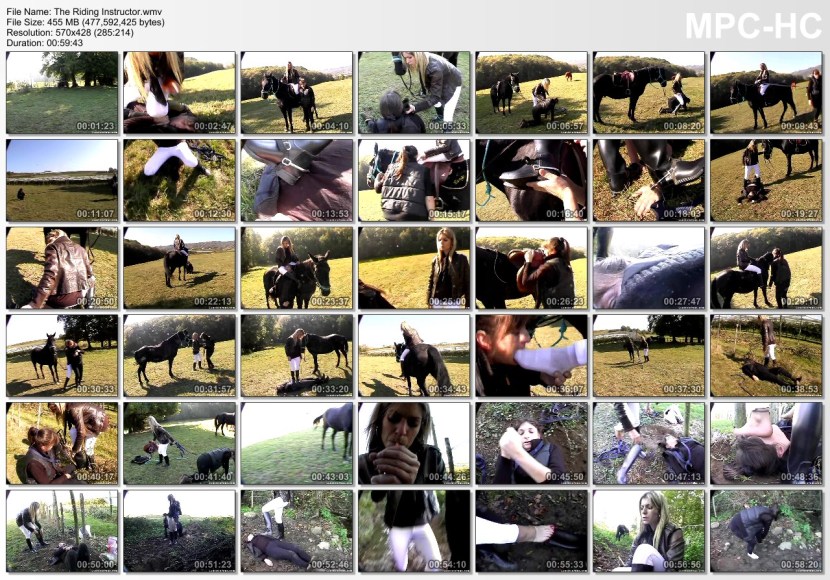Open the frame stamped 00:22:13
The height and width of the screenshot is (580, 830).
coord(179,268)
